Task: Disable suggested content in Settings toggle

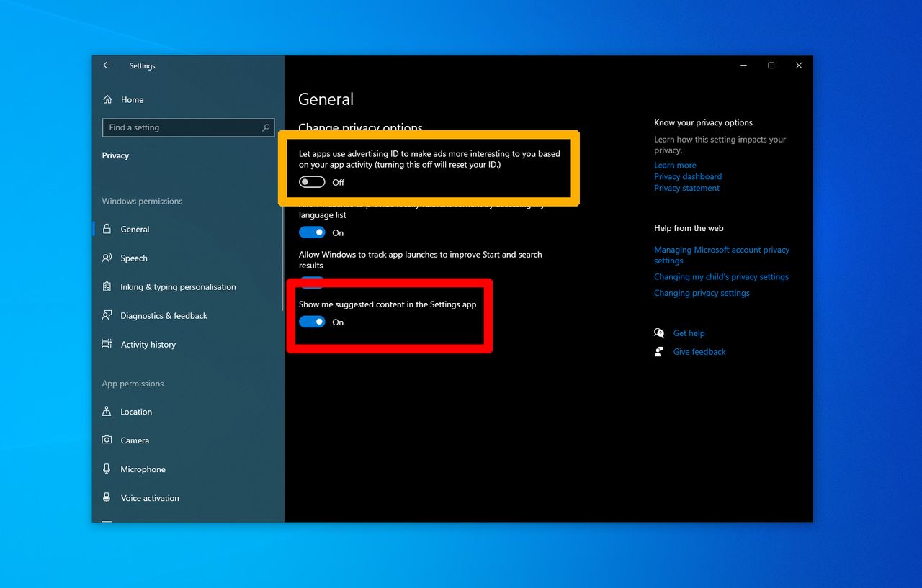Action: coord(312,322)
